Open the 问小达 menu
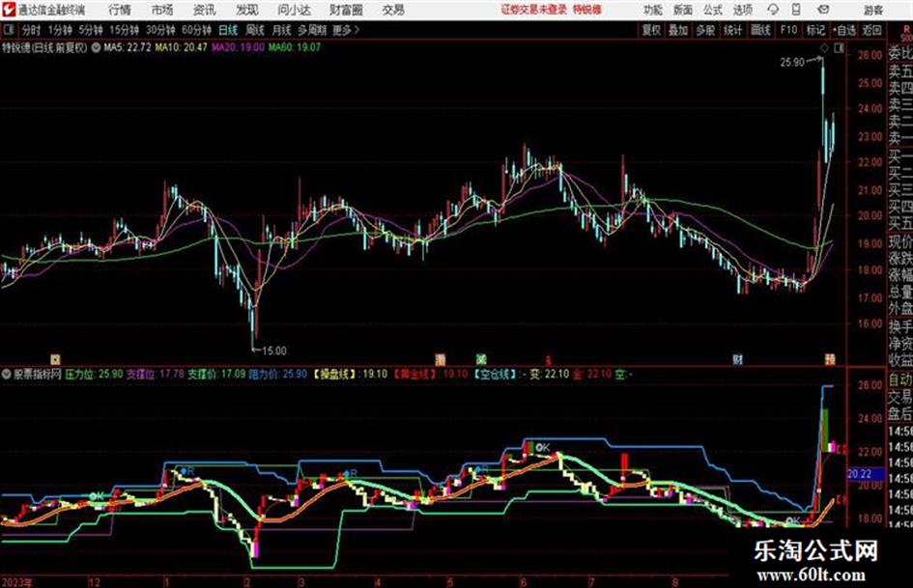 point(294,10)
